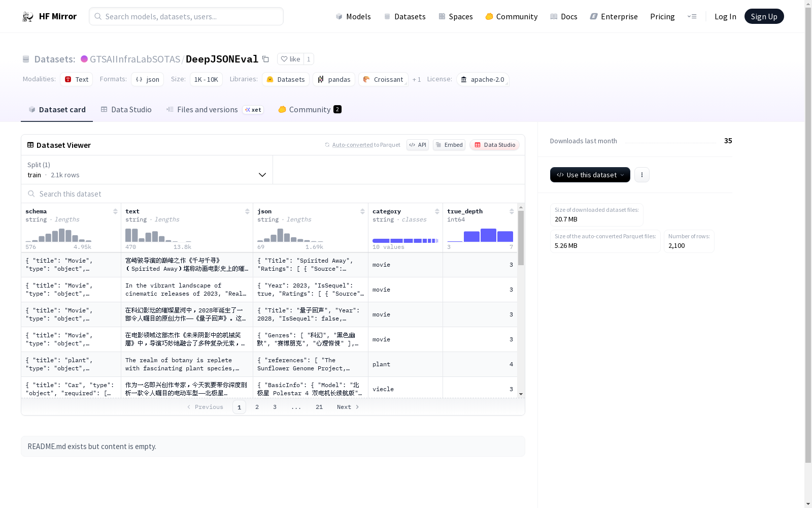The image size is (812, 508).
Task: Focus the Search this dataset field
Action: pos(273,194)
